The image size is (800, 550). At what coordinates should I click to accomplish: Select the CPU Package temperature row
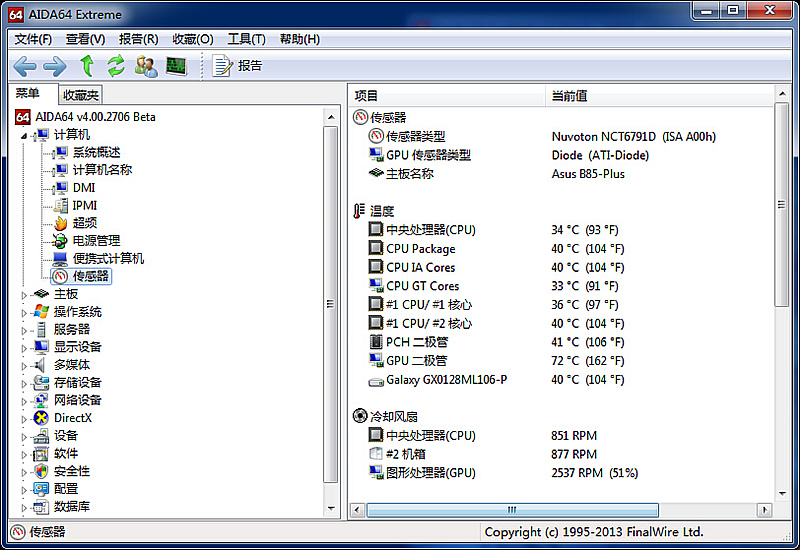click(561, 248)
